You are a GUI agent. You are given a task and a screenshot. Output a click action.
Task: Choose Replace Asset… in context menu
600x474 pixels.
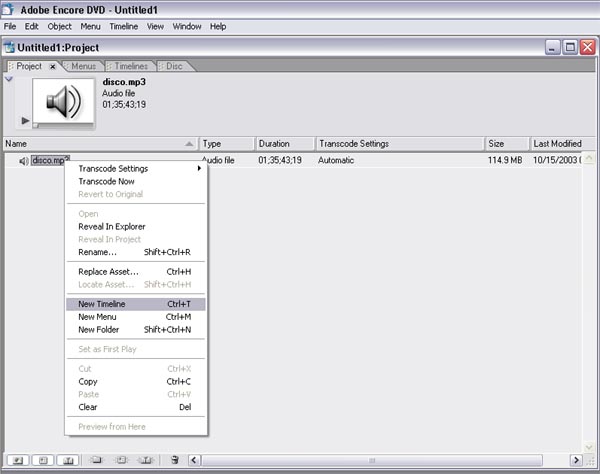coord(136,272)
